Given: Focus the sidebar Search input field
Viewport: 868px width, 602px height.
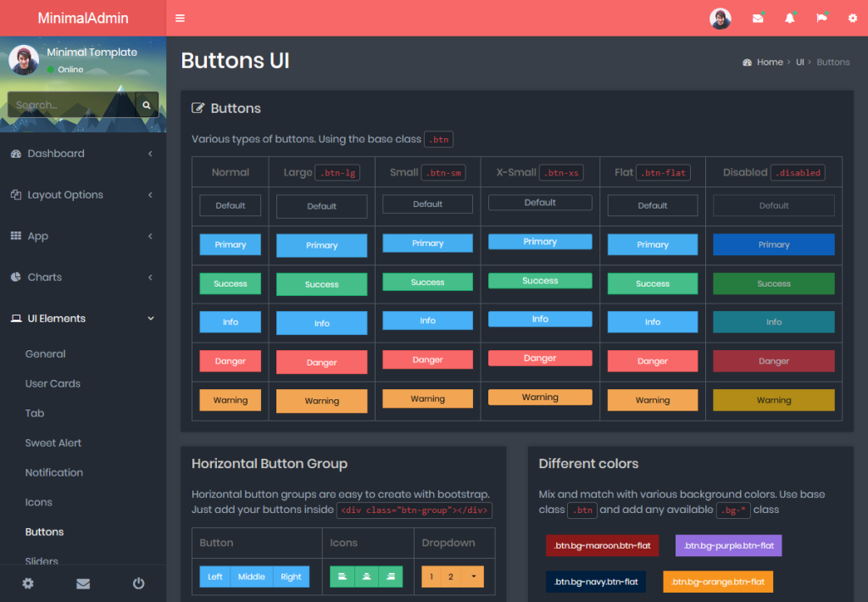Looking at the screenshot, I should (72, 104).
